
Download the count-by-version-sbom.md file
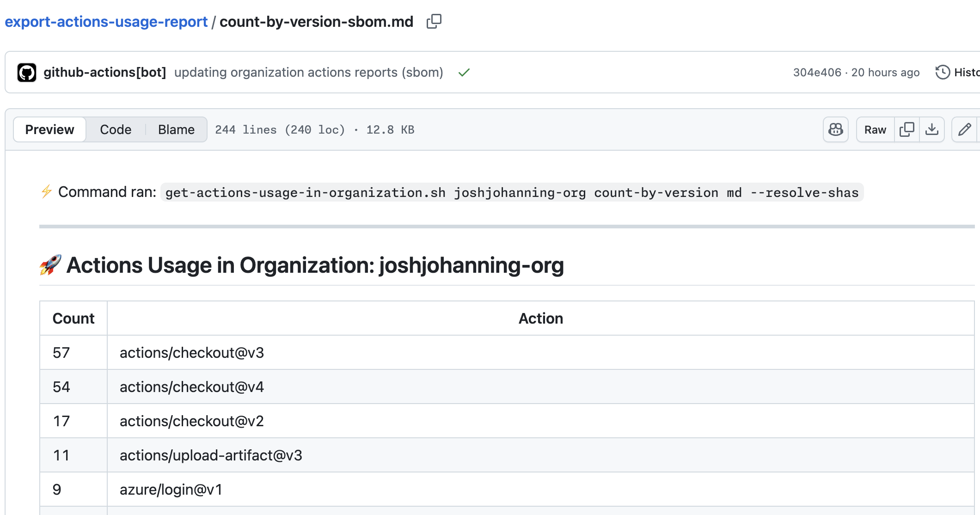[x=932, y=129]
